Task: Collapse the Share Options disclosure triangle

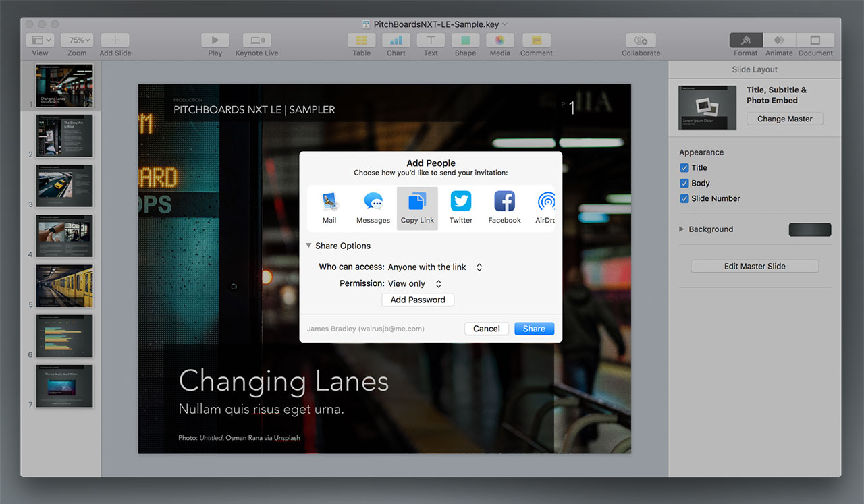Action: point(308,246)
